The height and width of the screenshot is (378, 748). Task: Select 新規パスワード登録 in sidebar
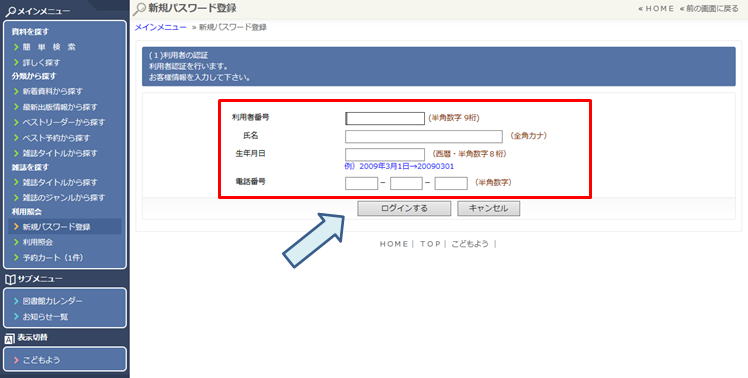(56, 227)
